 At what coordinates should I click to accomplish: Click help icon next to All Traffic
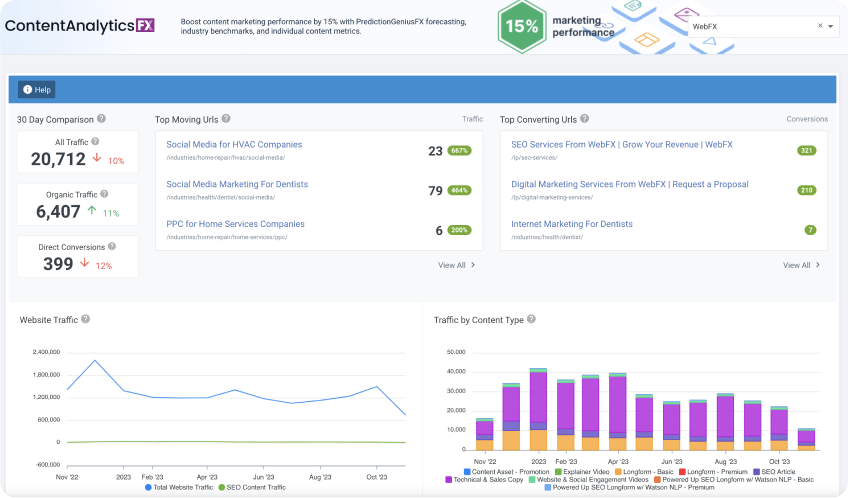point(95,142)
